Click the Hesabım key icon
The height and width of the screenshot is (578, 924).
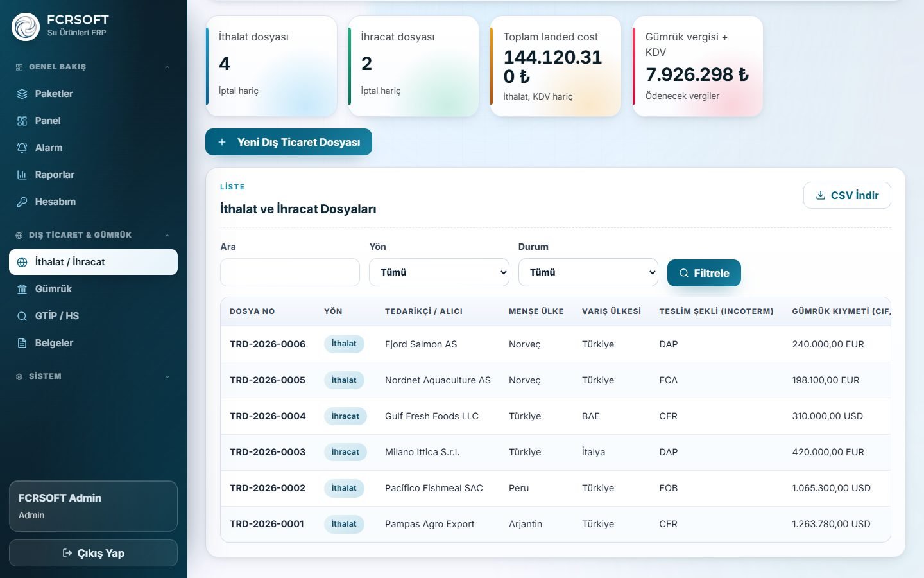click(x=22, y=202)
